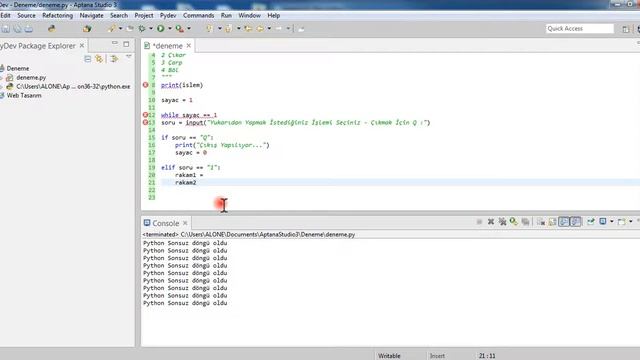The width and height of the screenshot is (640, 360).
Task: Click the Clear Console icon
Action: click(541, 222)
